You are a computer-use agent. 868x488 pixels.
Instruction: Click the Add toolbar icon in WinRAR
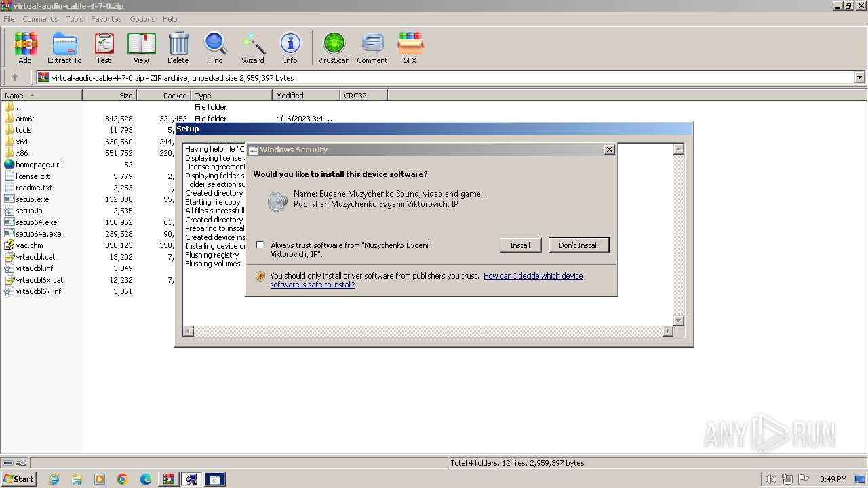tap(25, 47)
